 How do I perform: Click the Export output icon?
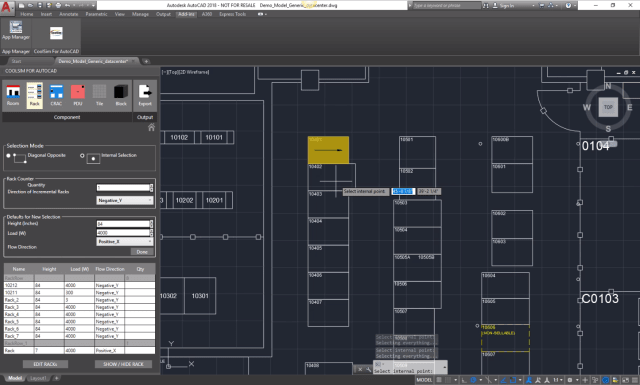pos(145,95)
